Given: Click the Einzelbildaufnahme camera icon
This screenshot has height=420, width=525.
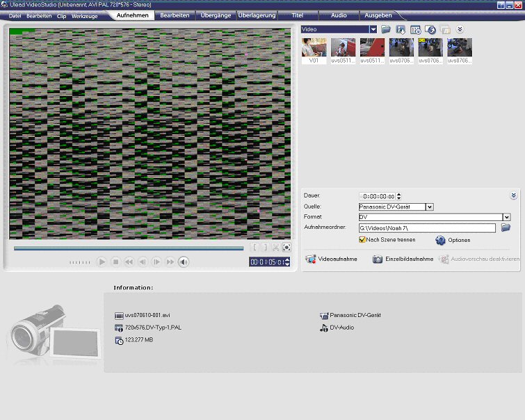Looking at the screenshot, I should tap(378, 259).
